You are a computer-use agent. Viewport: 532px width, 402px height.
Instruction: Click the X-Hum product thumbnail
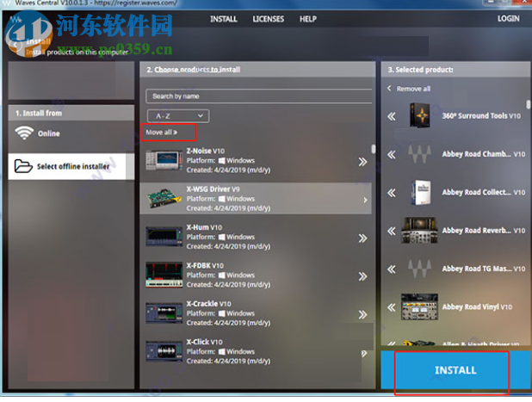coord(164,237)
